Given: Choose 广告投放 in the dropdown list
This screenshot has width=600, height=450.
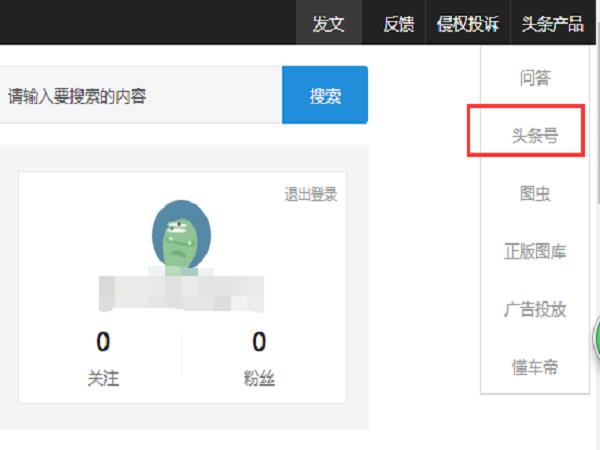Looking at the screenshot, I should click(535, 309).
